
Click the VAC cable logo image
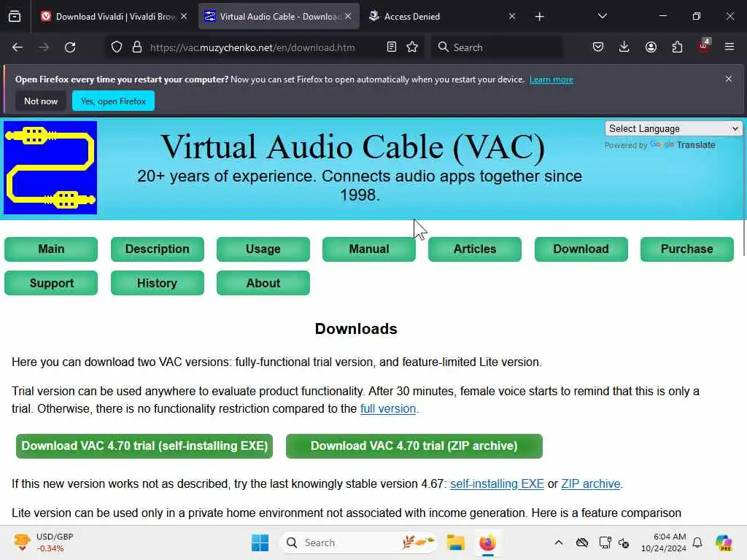pyautogui.click(x=50, y=168)
